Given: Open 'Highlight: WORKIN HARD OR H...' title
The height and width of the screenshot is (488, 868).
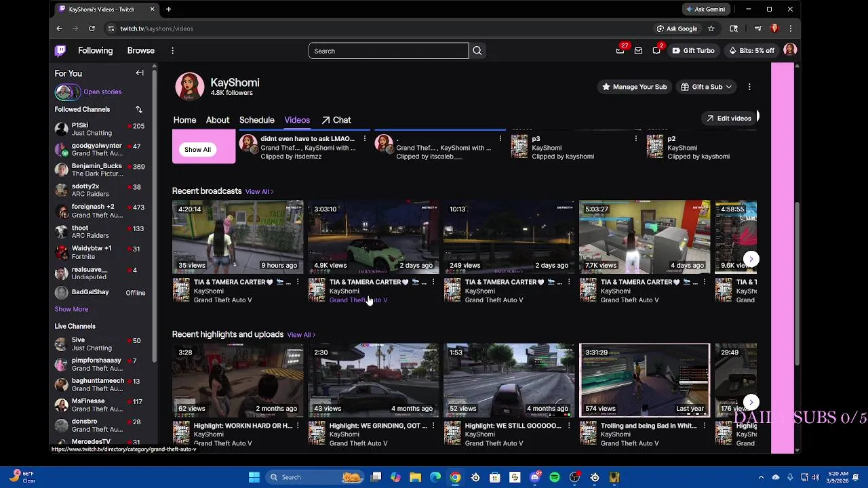Looking at the screenshot, I should 243,426.
